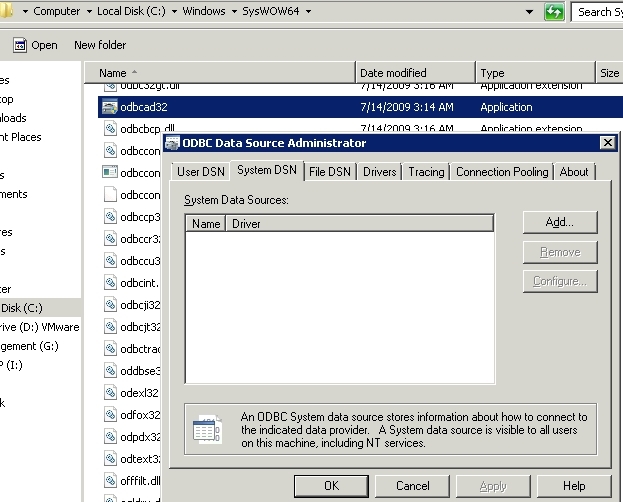Open the About tab

pyautogui.click(x=574, y=172)
